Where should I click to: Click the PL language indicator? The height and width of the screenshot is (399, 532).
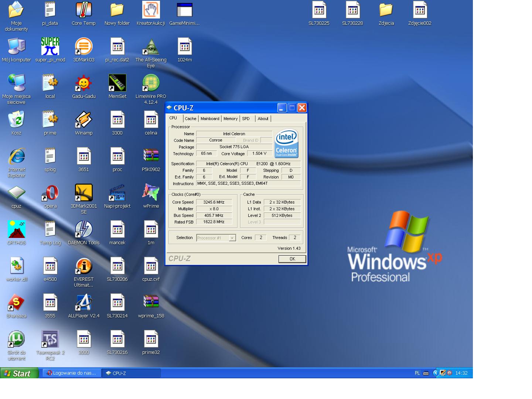coord(417,373)
